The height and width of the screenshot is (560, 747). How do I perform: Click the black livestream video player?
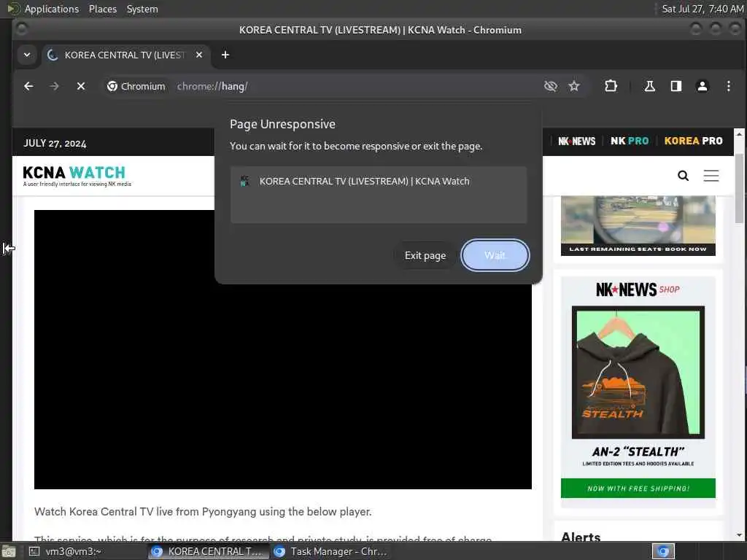point(282,349)
